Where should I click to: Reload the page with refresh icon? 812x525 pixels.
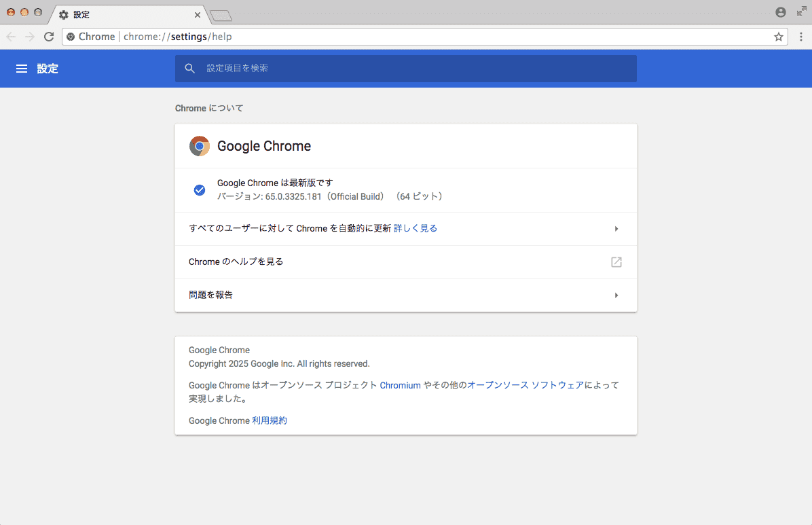pyautogui.click(x=49, y=37)
